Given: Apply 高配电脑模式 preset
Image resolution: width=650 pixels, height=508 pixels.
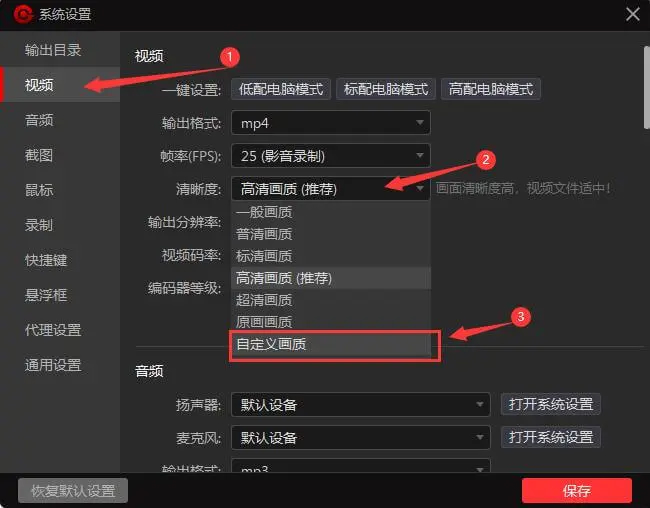Looking at the screenshot, I should pos(491,89).
